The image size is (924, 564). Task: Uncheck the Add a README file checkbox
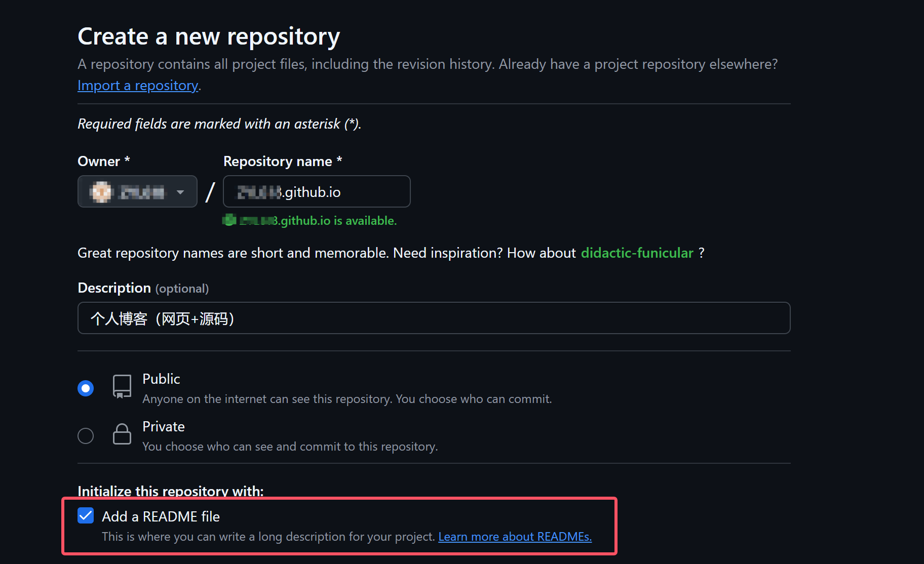[86, 516]
